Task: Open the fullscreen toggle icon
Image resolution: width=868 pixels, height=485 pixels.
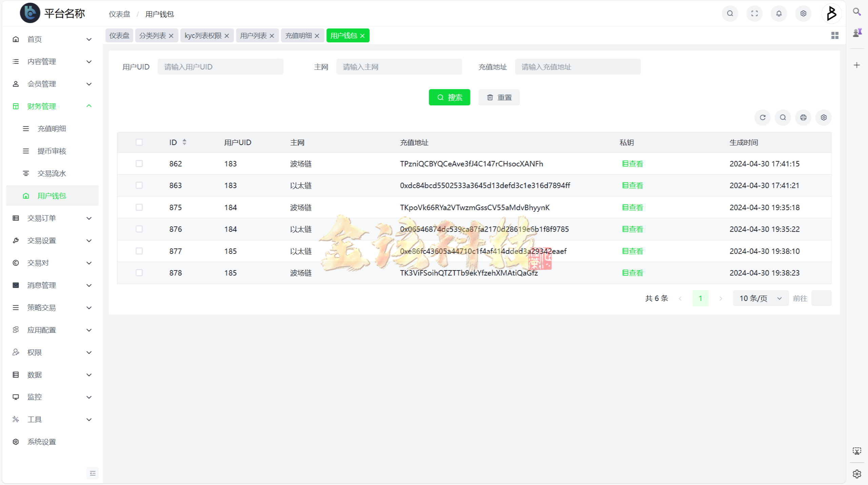Action: (x=754, y=14)
